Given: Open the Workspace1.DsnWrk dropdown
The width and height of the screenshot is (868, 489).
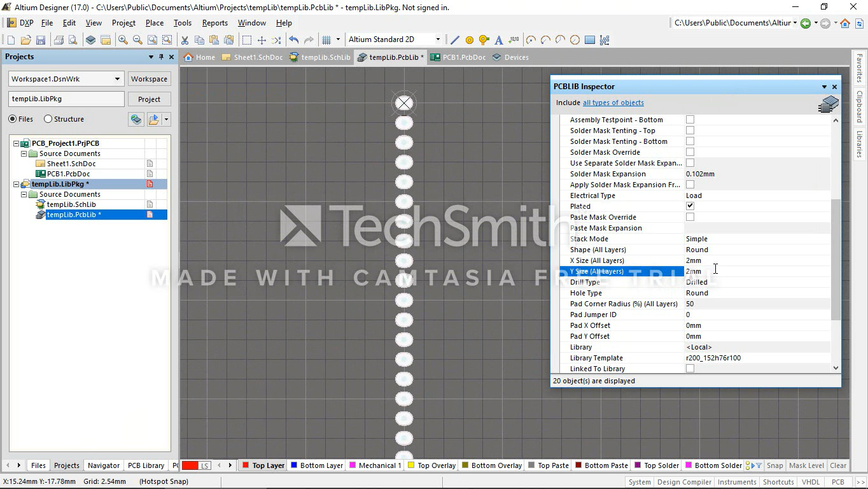Looking at the screenshot, I should (117, 79).
